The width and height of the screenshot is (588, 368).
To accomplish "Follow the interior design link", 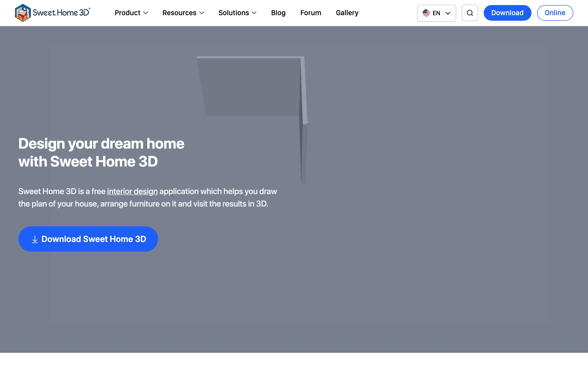I will [133, 191].
